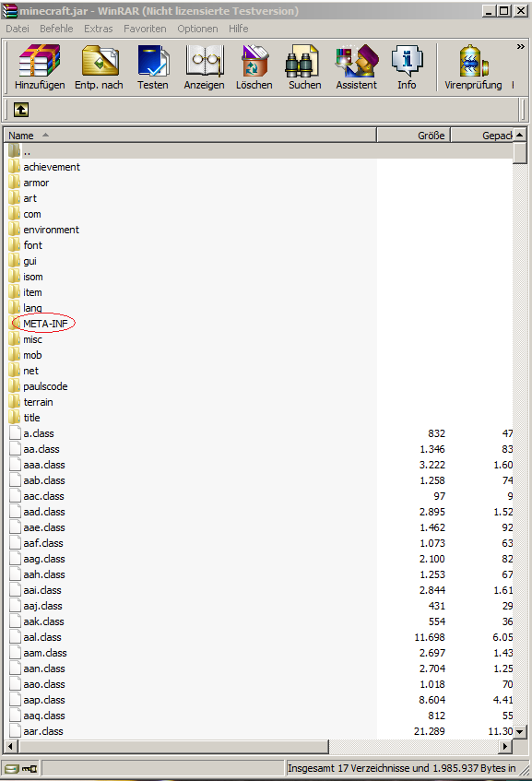Select file aal.class in list
This screenshot has height=781, width=532.
click(x=42, y=637)
